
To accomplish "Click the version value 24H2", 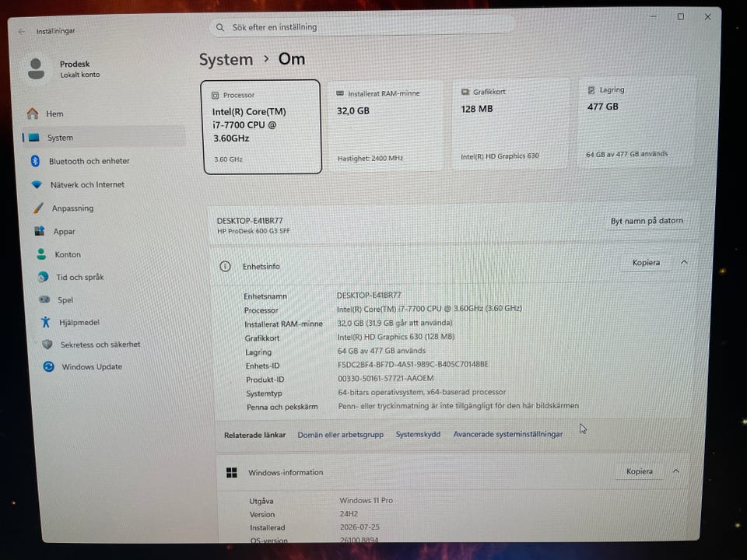I will [349, 514].
